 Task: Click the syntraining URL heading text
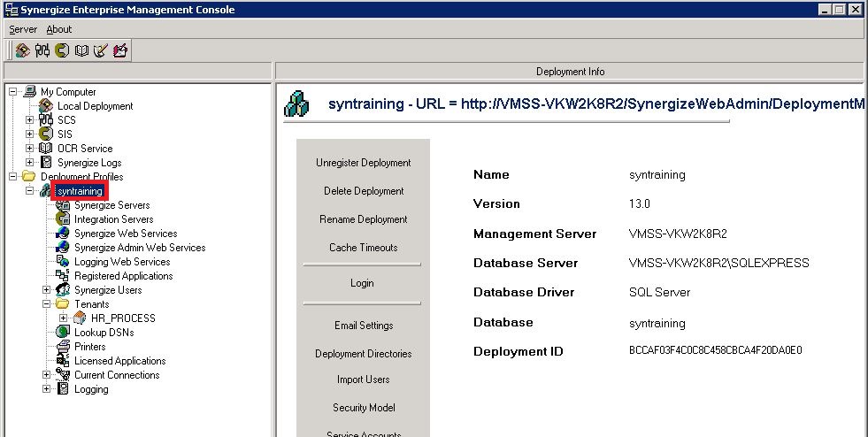point(595,104)
